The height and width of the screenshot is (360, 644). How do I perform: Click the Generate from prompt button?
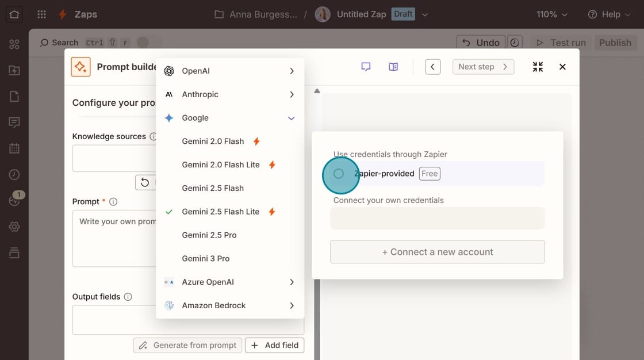[187, 345]
